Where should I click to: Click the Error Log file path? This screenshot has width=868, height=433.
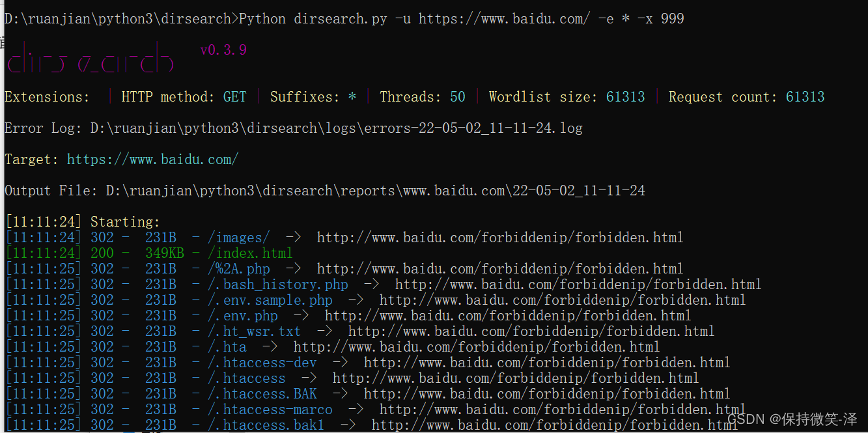tap(336, 128)
